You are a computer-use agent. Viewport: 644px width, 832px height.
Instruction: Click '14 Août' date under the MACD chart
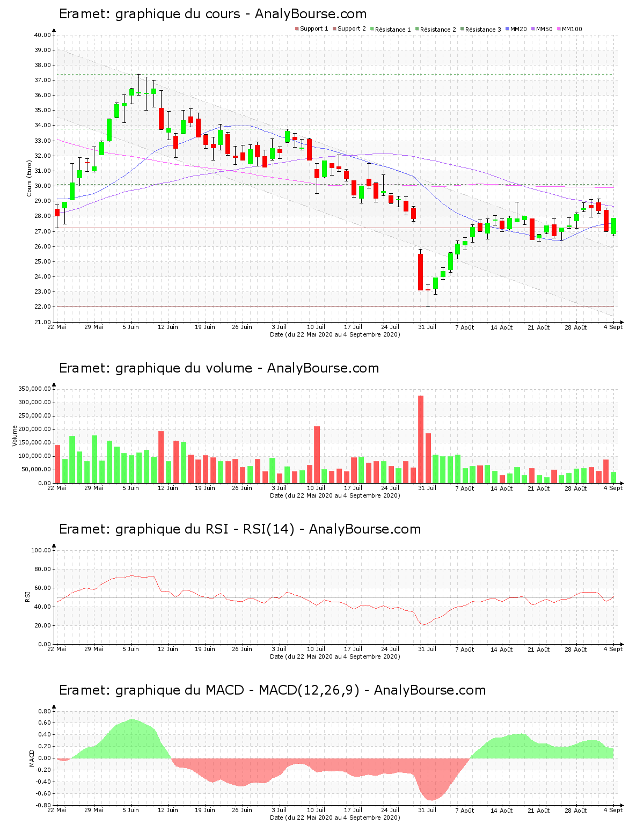(x=502, y=811)
